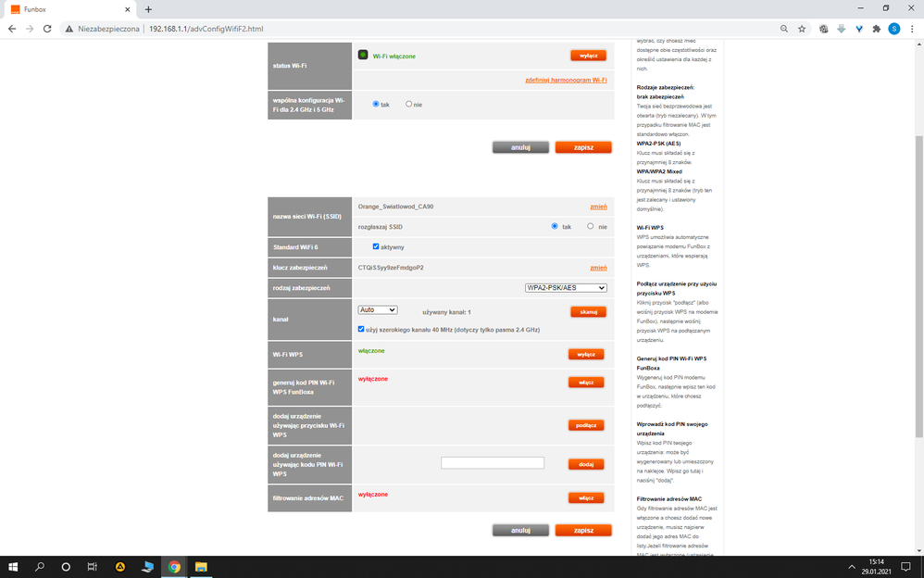Image resolution: width=924 pixels, height=578 pixels.
Task: Click the page vertical scrollbar
Action: pos(918,286)
